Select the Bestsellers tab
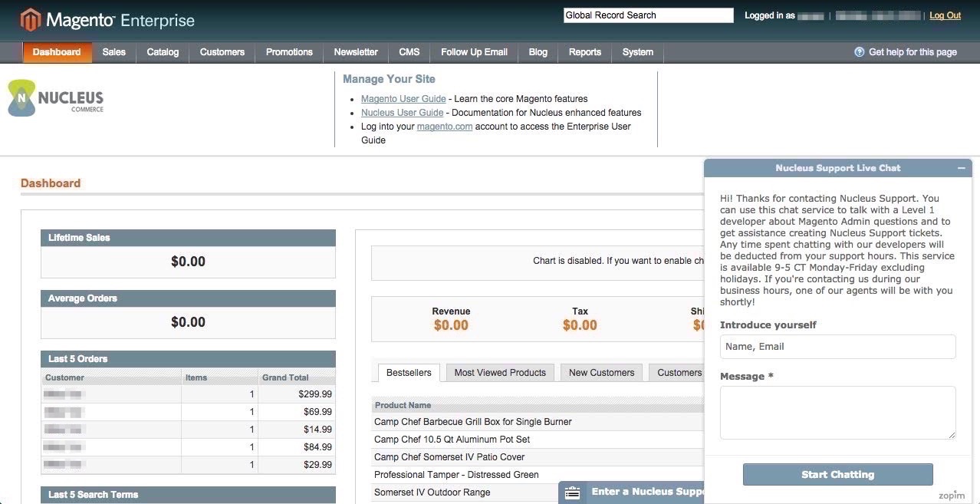Image resolution: width=980 pixels, height=504 pixels. [409, 373]
